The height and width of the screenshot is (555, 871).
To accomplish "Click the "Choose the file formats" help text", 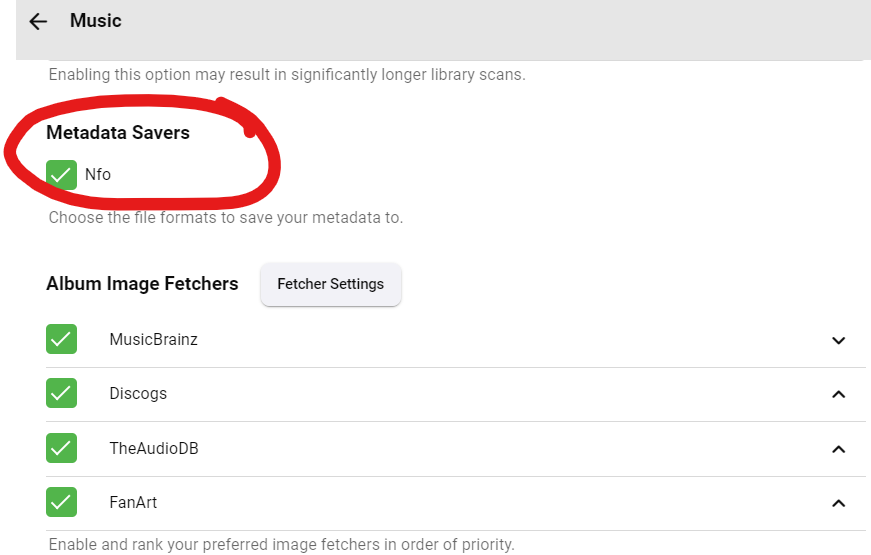I will pos(225,217).
